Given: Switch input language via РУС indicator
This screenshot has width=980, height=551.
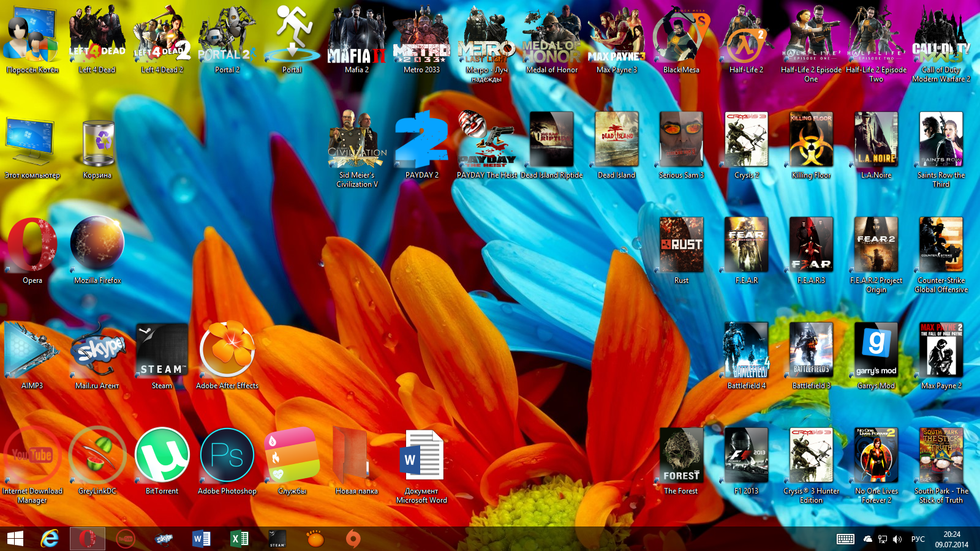Looking at the screenshot, I should tap(918, 539).
